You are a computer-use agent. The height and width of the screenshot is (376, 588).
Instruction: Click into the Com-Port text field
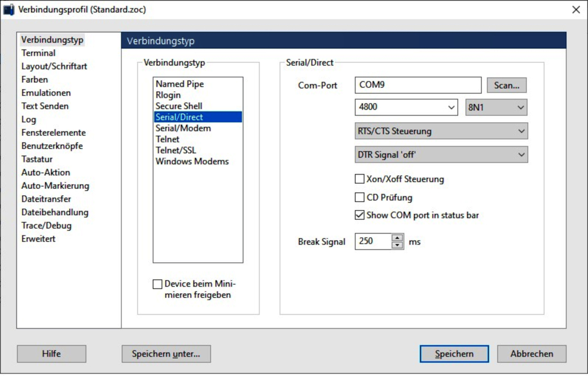pyautogui.click(x=417, y=85)
